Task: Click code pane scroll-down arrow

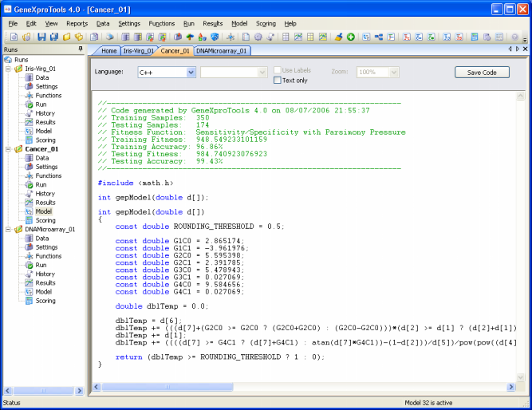Action: 521,377
